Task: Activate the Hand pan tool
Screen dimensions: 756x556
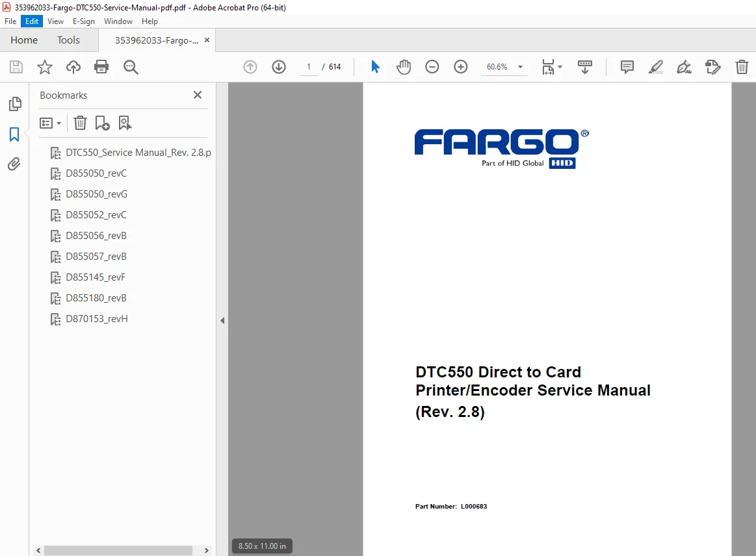Action: [x=404, y=67]
